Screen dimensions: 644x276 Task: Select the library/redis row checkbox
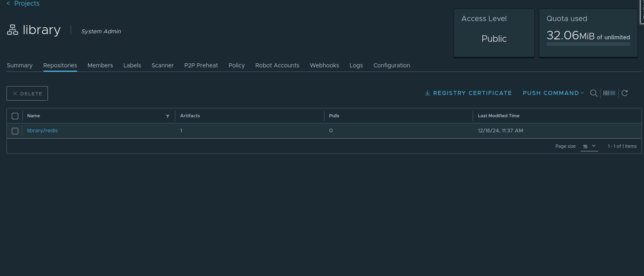(x=15, y=131)
